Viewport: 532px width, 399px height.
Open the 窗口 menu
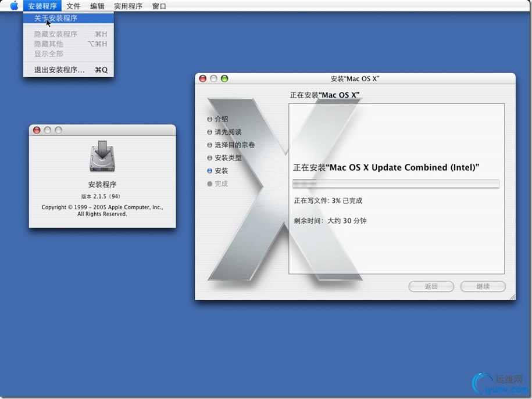click(x=159, y=6)
